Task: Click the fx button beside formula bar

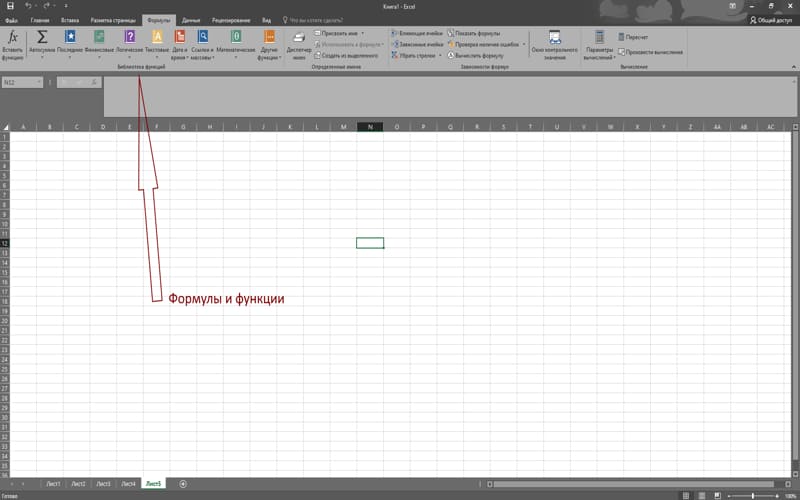Action: coord(94,82)
